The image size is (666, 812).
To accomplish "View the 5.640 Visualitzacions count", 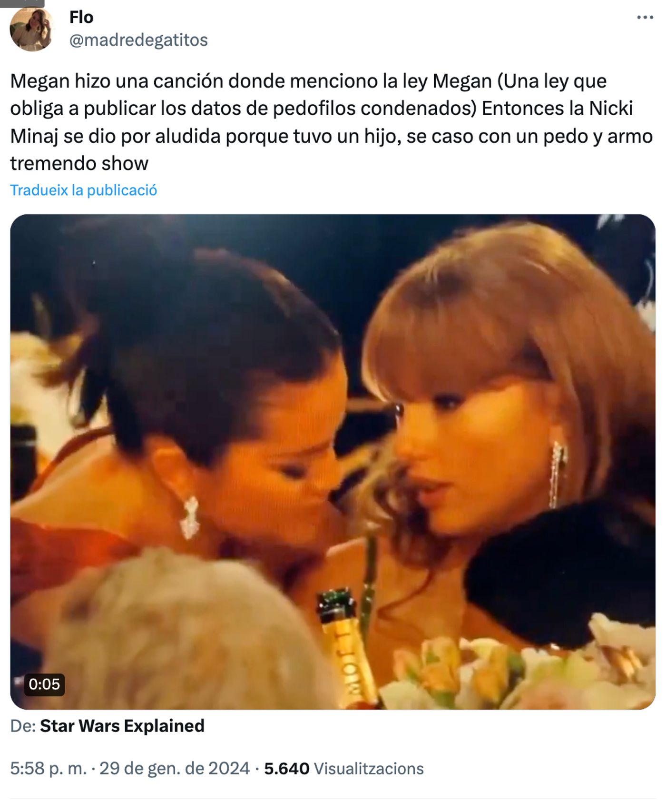I will coord(343,769).
